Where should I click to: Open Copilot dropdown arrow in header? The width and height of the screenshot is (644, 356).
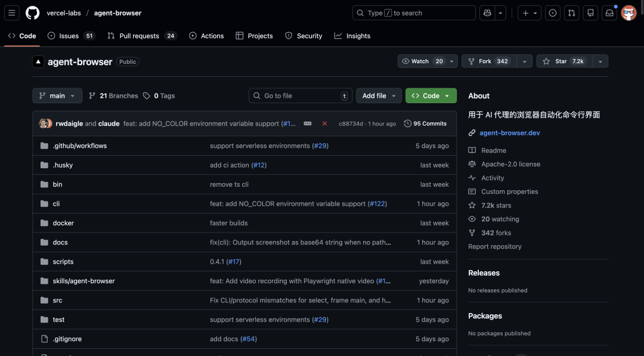point(500,13)
